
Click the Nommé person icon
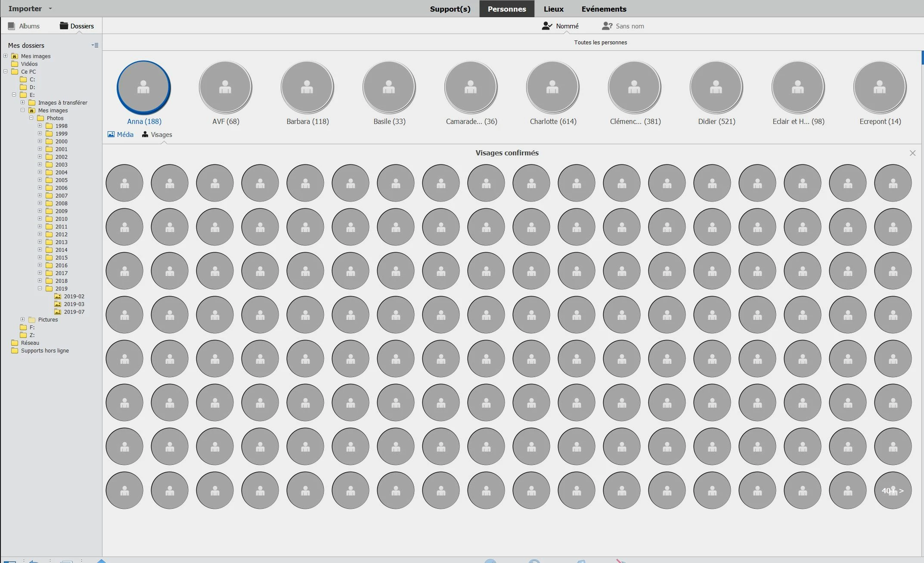tap(547, 26)
